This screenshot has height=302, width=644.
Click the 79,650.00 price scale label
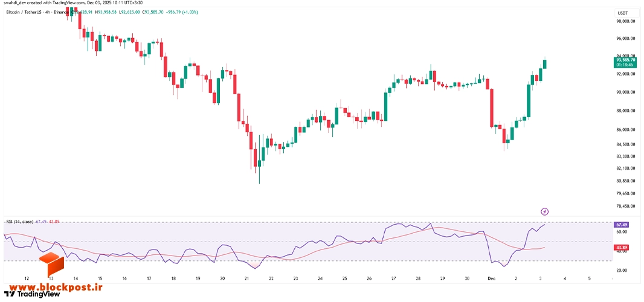click(x=626, y=193)
